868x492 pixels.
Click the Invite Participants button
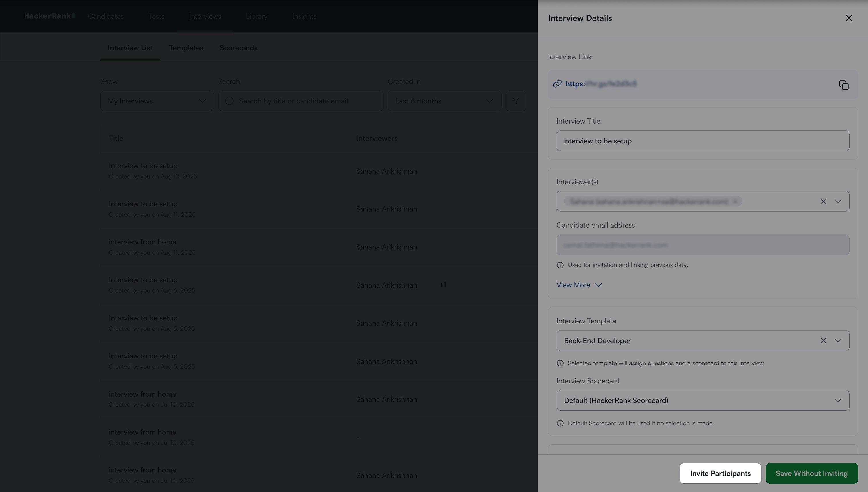[x=720, y=473]
